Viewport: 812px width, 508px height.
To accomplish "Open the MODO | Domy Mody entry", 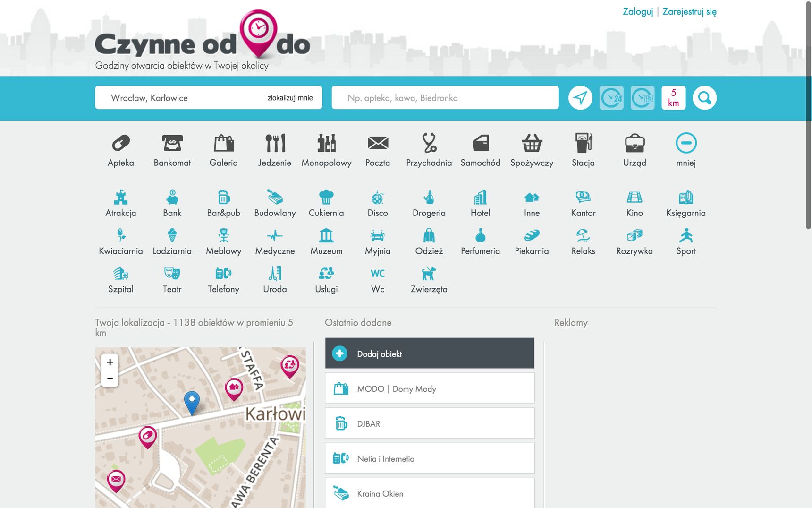I will pyautogui.click(x=430, y=388).
